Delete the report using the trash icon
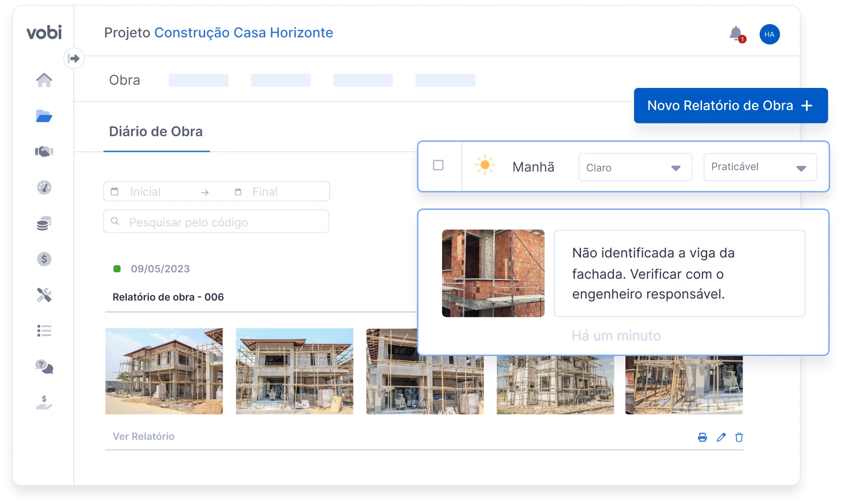The image size is (841, 504). (x=739, y=437)
